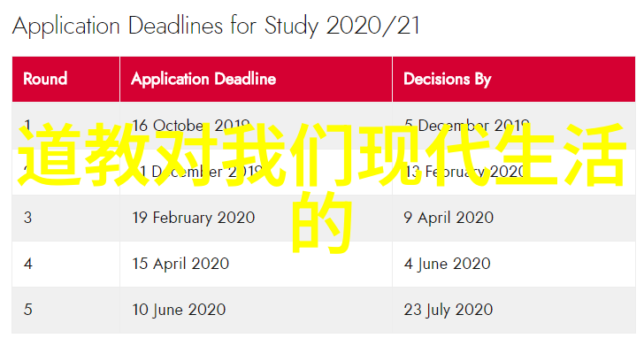Select the 4 June 2020 decision cell

514,264
